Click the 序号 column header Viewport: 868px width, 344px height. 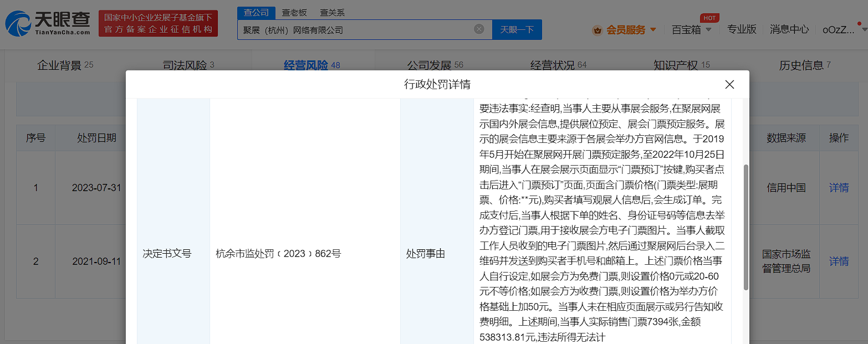35,138
